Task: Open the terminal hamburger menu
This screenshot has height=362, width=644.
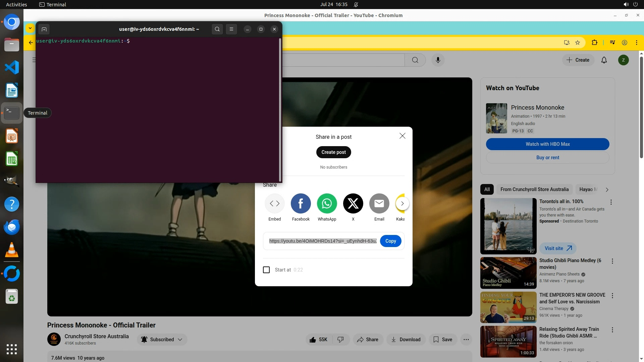Action: pyautogui.click(x=231, y=29)
